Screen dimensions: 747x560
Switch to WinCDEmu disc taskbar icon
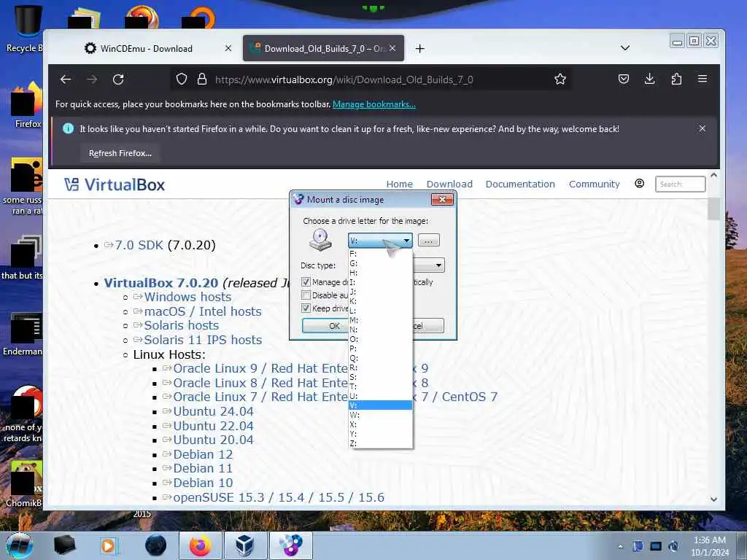pos(290,545)
